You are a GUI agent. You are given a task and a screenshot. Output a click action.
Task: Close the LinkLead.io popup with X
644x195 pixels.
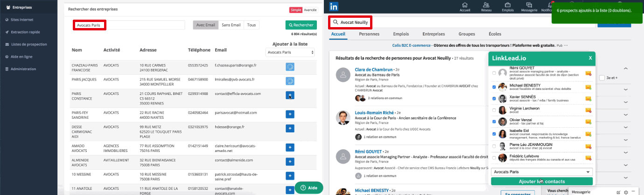click(x=590, y=58)
